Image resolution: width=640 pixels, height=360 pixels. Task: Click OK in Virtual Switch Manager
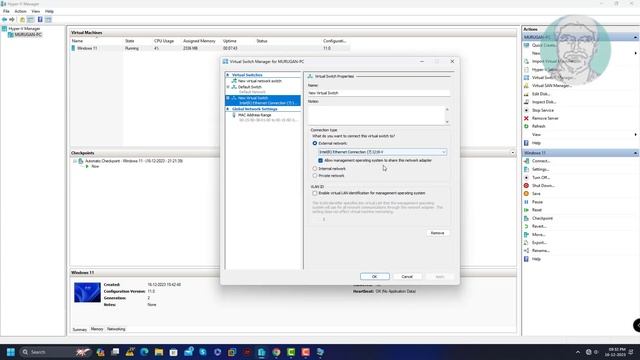[375, 277]
